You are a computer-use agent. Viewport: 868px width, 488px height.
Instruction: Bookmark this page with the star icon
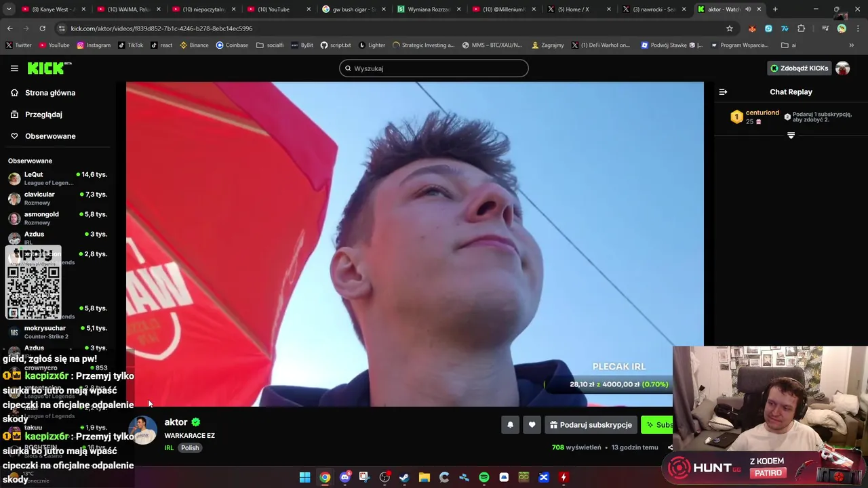(x=730, y=28)
